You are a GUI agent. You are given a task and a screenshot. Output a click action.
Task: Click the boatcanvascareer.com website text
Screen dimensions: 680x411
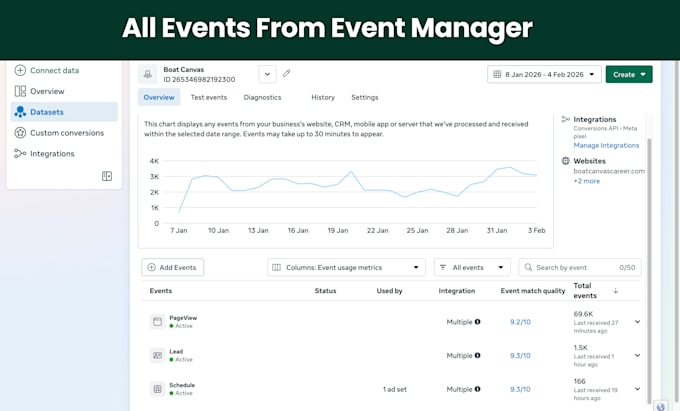click(x=609, y=171)
